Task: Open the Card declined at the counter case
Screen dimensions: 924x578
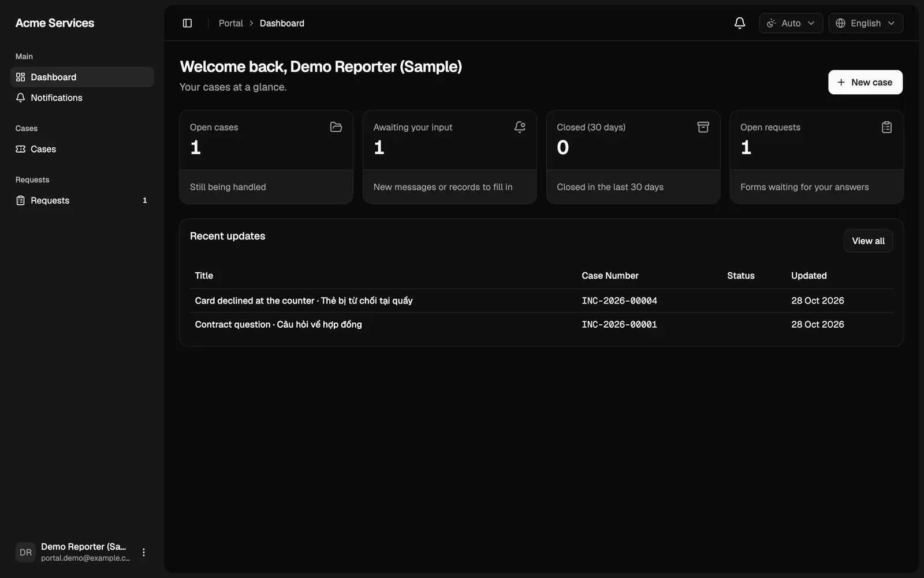Action: click(x=304, y=301)
